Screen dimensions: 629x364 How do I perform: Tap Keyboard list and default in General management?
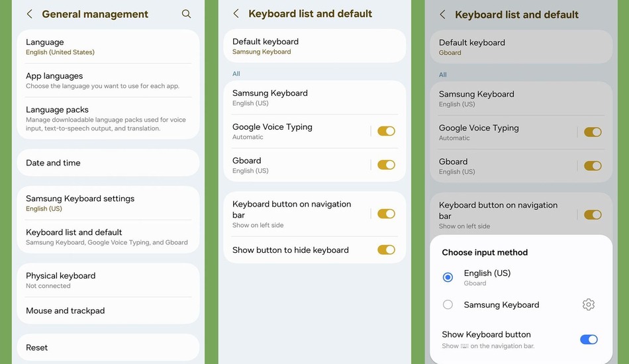[x=107, y=236]
